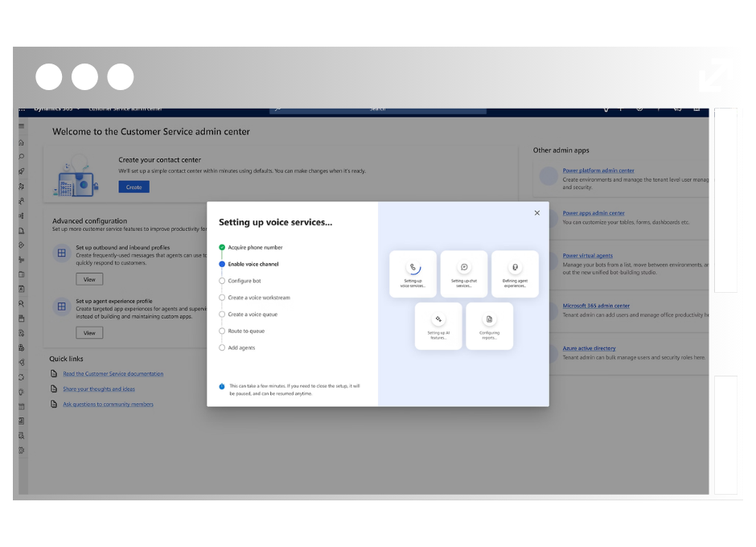The width and height of the screenshot is (756, 547).
Task: Click the Create a voice queue step
Action: tap(249, 315)
